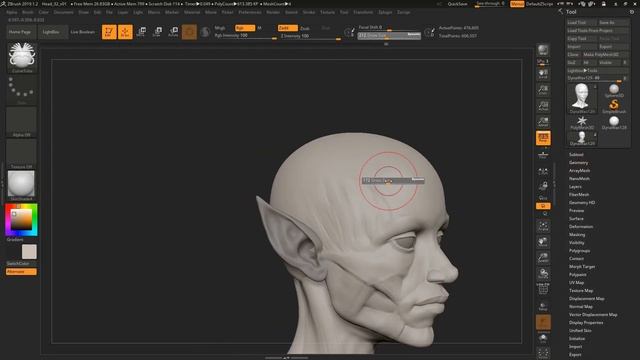Open the Dots stroke type selector
Screen dimensions: 640x360
[22, 89]
